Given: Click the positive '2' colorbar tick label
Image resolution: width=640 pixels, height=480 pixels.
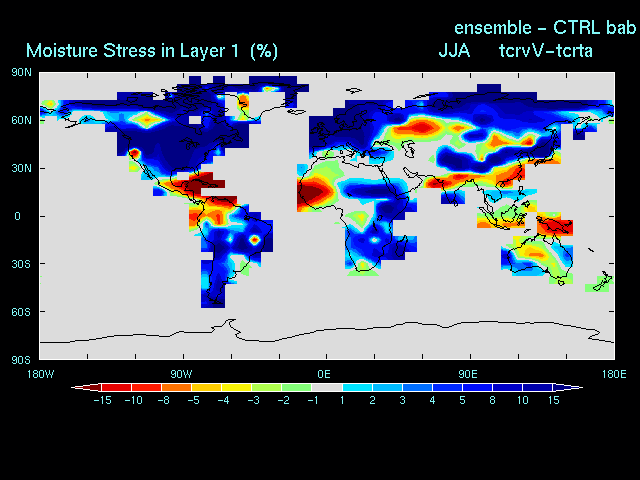Looking at the screenshot, I should 372,400.
